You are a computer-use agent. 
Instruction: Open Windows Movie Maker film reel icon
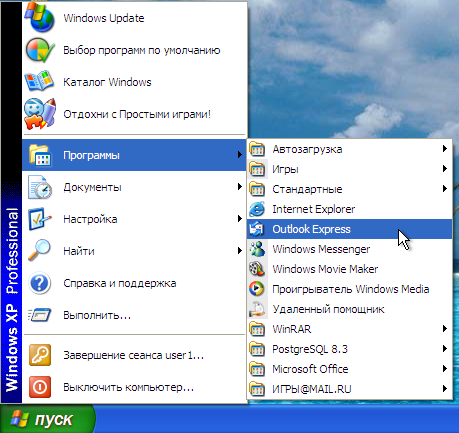tap(257, 269)
